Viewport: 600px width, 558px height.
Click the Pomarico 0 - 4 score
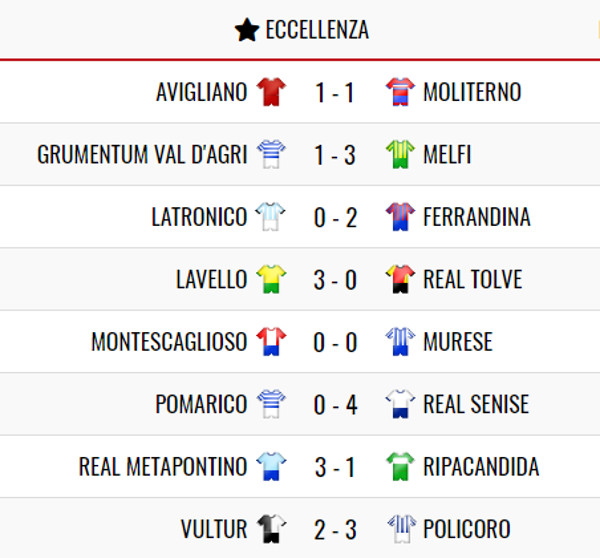point(335,405)
